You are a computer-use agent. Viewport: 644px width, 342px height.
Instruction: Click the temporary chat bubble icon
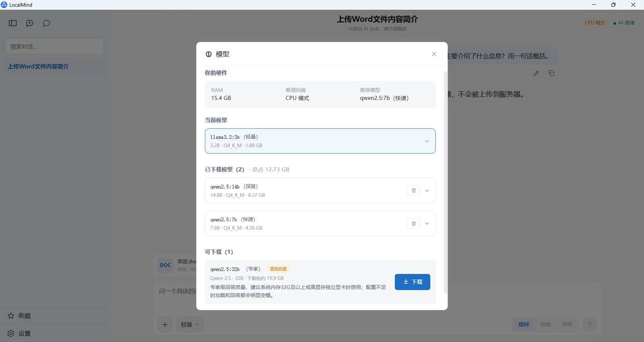47,23
